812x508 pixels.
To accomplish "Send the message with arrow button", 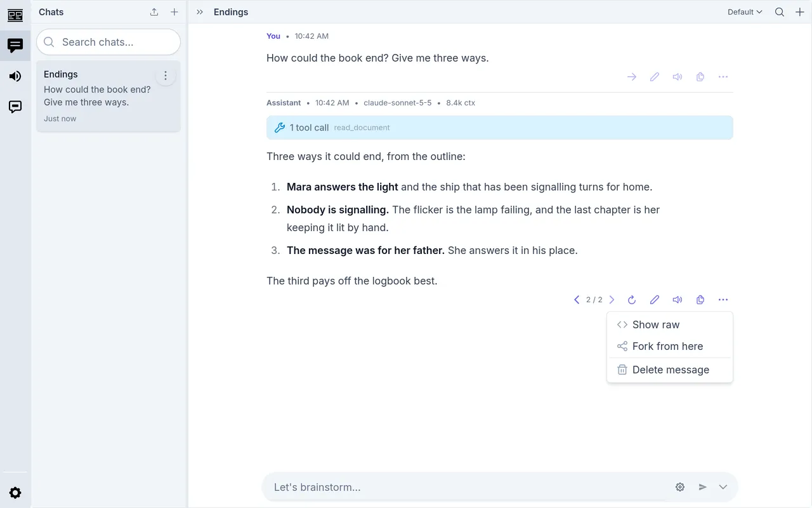I will tap(703, 487).
